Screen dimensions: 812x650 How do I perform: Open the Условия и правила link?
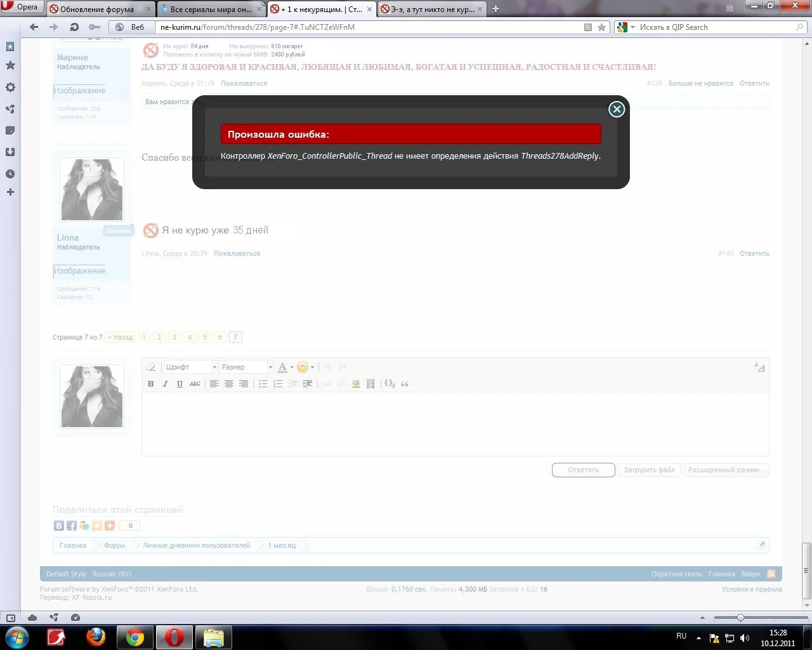coord(752,589)
